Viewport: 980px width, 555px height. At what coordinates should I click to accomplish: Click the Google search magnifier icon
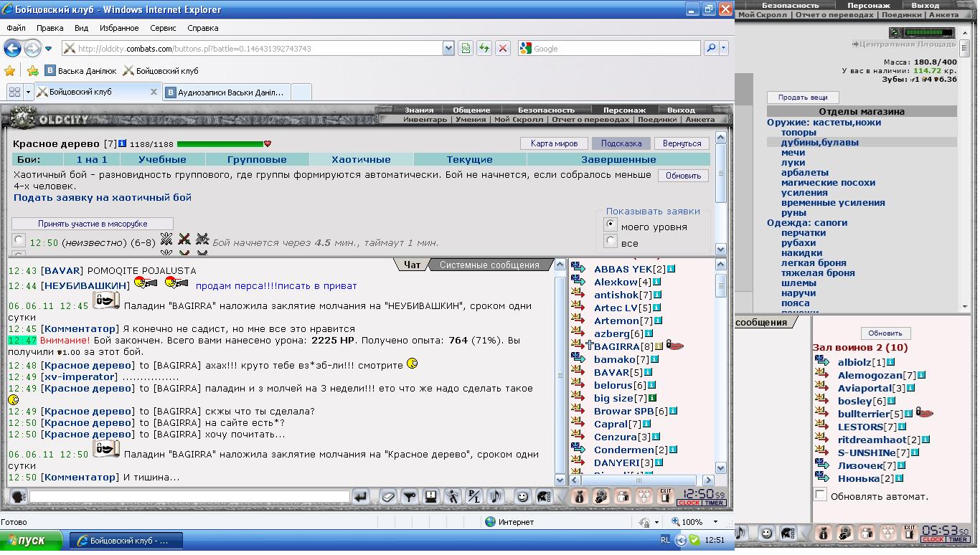(710, 48)
